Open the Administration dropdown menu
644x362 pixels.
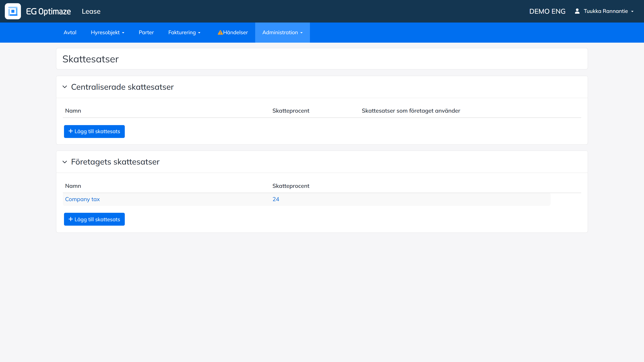pos(283,32)
